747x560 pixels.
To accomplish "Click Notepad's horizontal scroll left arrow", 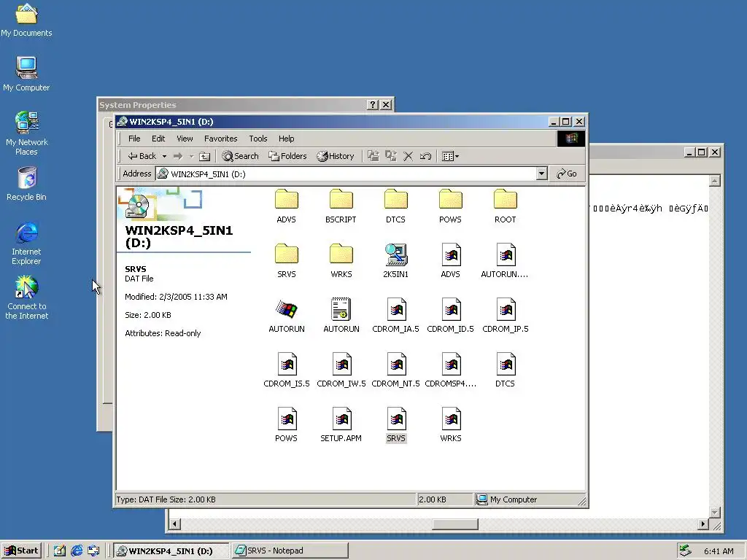I will [175, 524].
